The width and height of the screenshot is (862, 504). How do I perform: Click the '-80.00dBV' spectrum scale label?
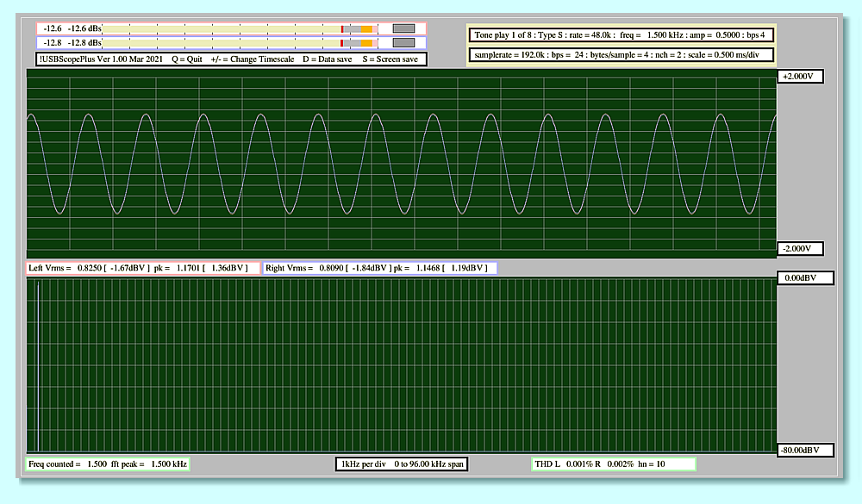pos(805,450)
